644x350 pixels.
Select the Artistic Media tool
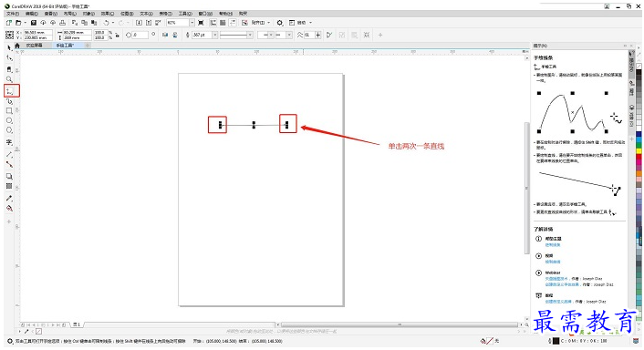coord(9,101)
